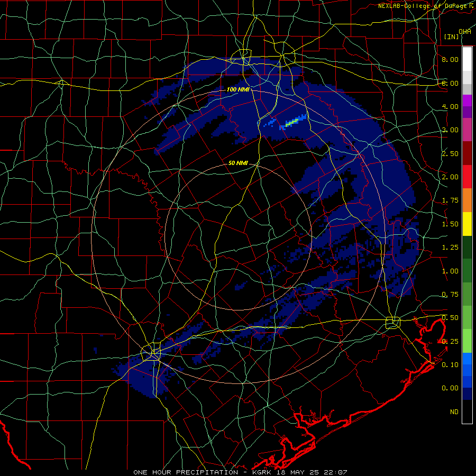Select the 1.75 legend label
Viewport: 476px width, 476px height.
(x=450, y=200)
